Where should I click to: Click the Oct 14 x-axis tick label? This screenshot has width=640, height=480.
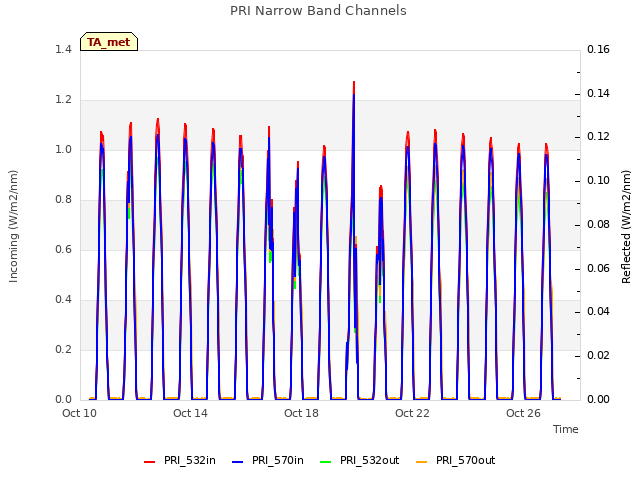pyautogui.click(x=190, y=413)
